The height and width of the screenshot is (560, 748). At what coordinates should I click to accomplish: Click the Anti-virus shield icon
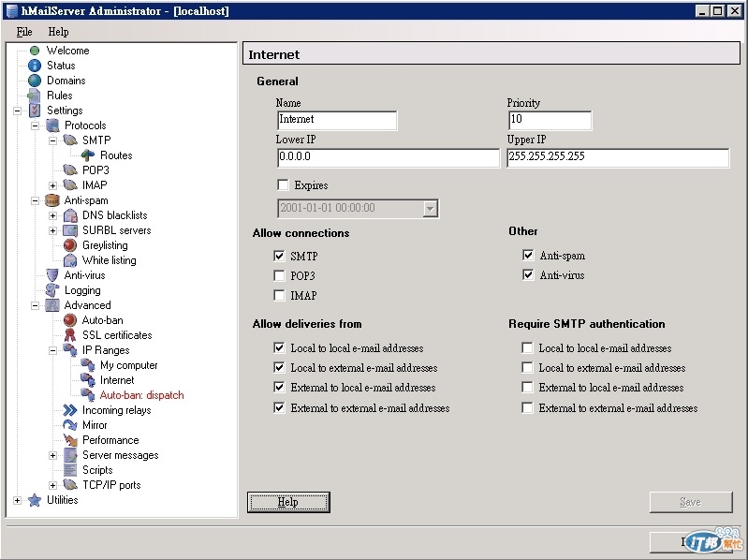pyautogui.click(x=52, y=275)
